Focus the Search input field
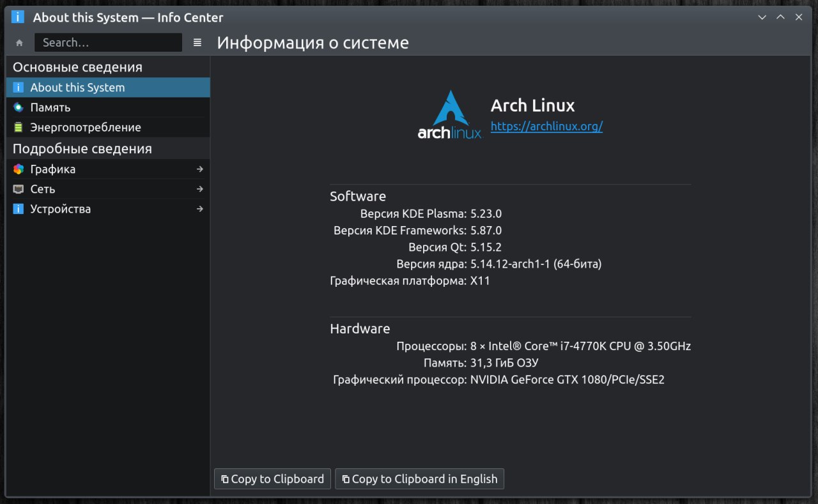 pyautogui.click(x=108, y=43)
